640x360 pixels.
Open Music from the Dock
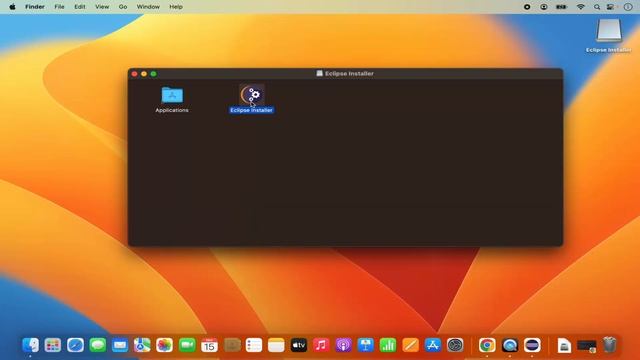321,345
